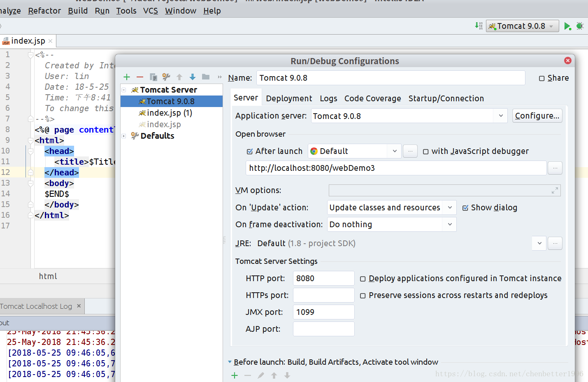Open the Window menu

point(181,11)
